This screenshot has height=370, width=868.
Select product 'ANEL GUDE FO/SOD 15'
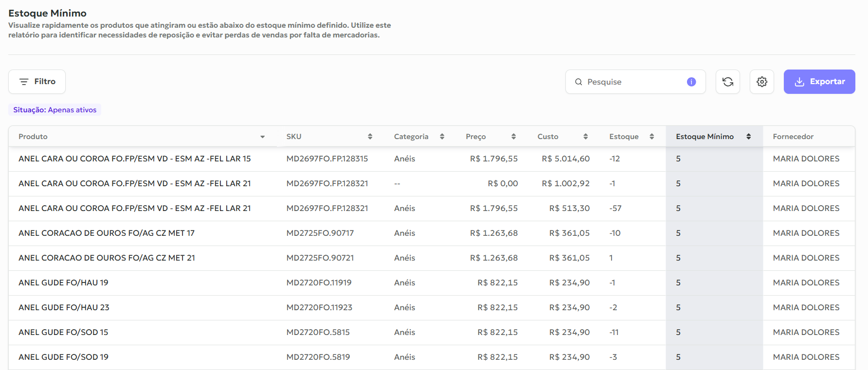[63, 332]
